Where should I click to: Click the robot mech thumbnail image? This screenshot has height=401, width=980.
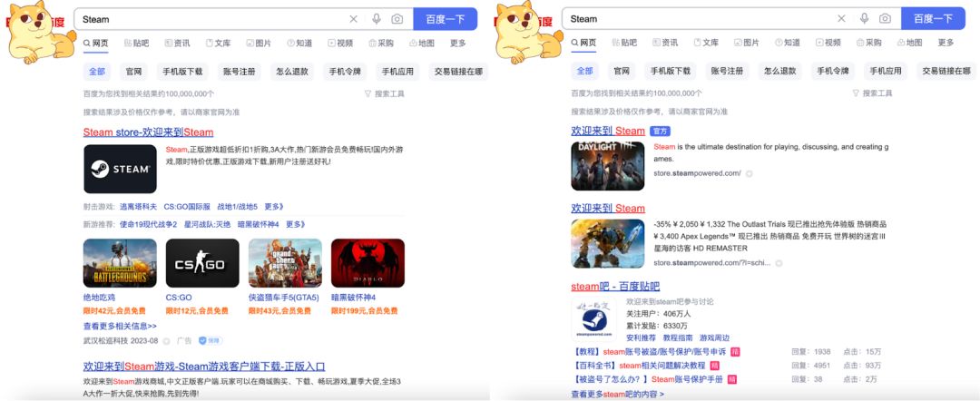[607, 244]
